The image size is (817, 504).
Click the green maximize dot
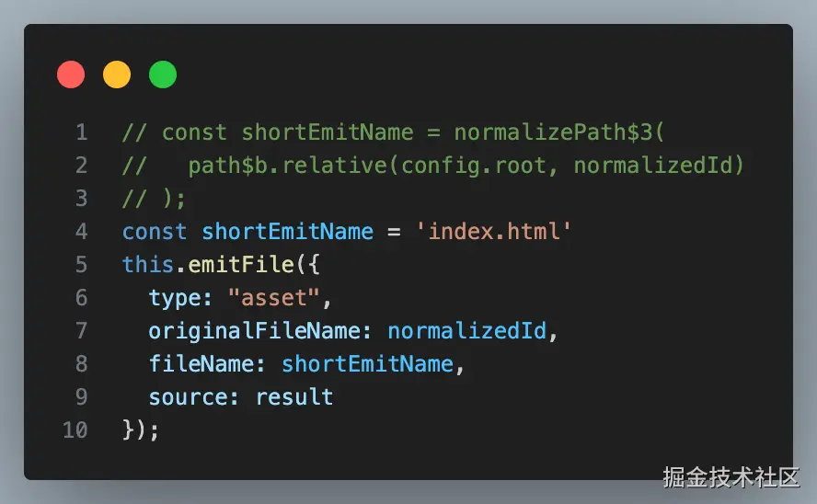coord(163,74)
